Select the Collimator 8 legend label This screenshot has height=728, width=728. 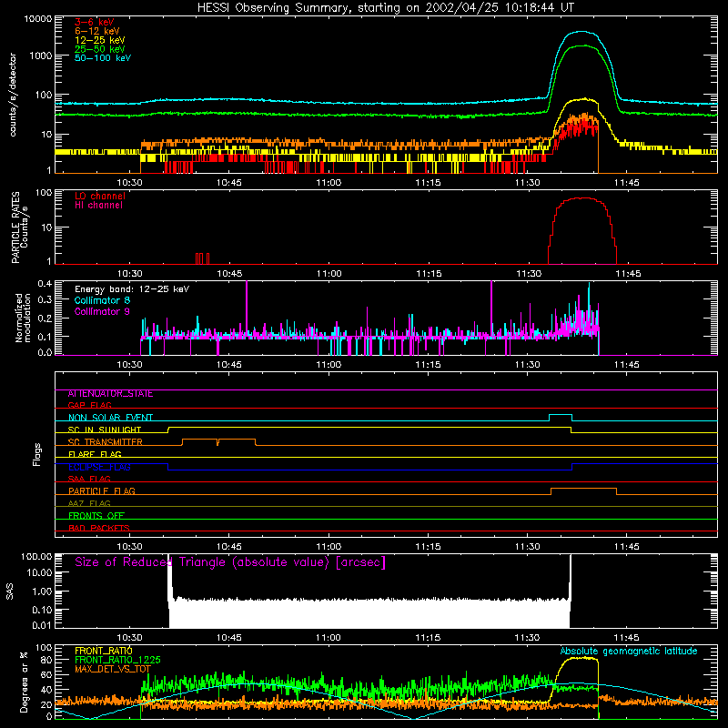102,300
